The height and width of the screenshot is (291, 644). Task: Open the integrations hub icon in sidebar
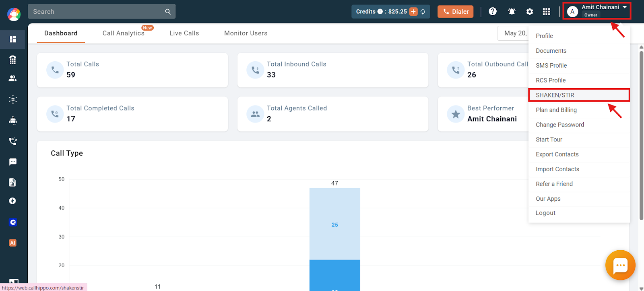point(13,100)
